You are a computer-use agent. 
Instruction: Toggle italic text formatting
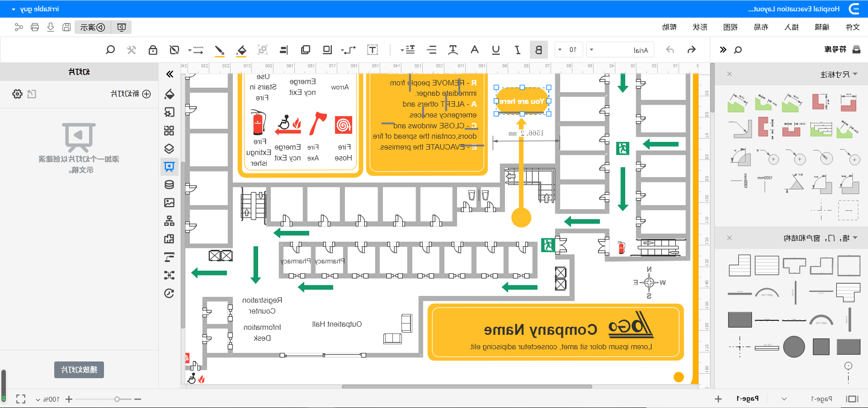tap(518, 50)
